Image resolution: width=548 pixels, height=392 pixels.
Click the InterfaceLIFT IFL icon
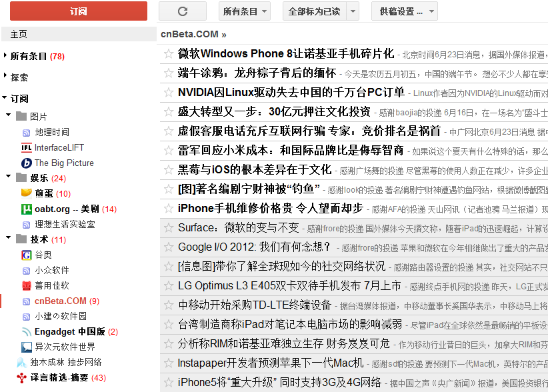26,148
